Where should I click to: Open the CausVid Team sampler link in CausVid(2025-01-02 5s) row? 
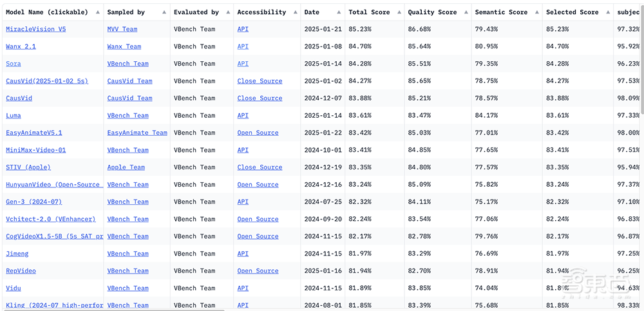point(129,81)
